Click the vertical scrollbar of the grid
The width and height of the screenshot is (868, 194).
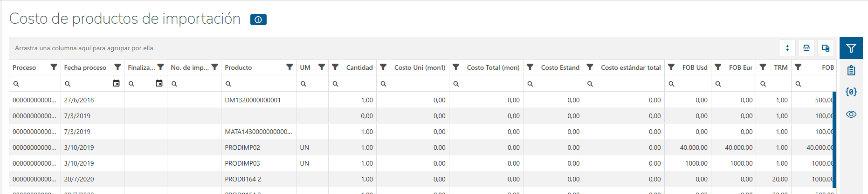[834, 140]
